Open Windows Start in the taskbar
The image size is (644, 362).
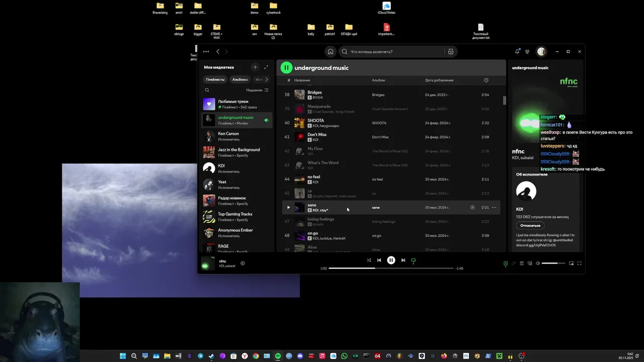[x=123, y=356]
